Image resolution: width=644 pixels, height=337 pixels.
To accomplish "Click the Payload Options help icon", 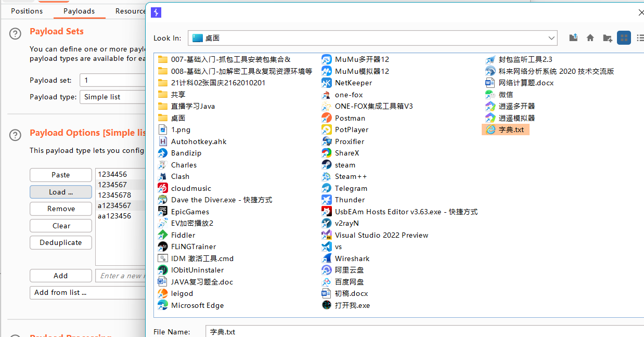I will 16,135.
